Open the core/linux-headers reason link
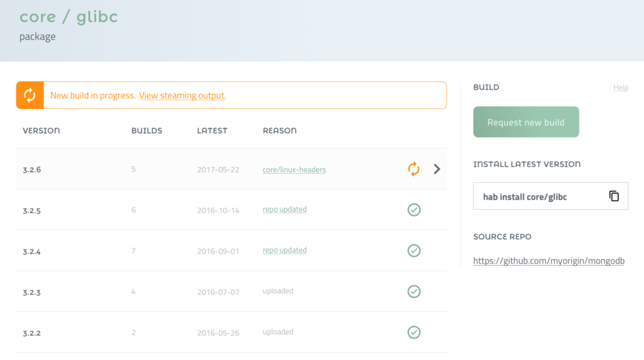The height and width of the screenshot is (360, 644). [x=294, y=169]
